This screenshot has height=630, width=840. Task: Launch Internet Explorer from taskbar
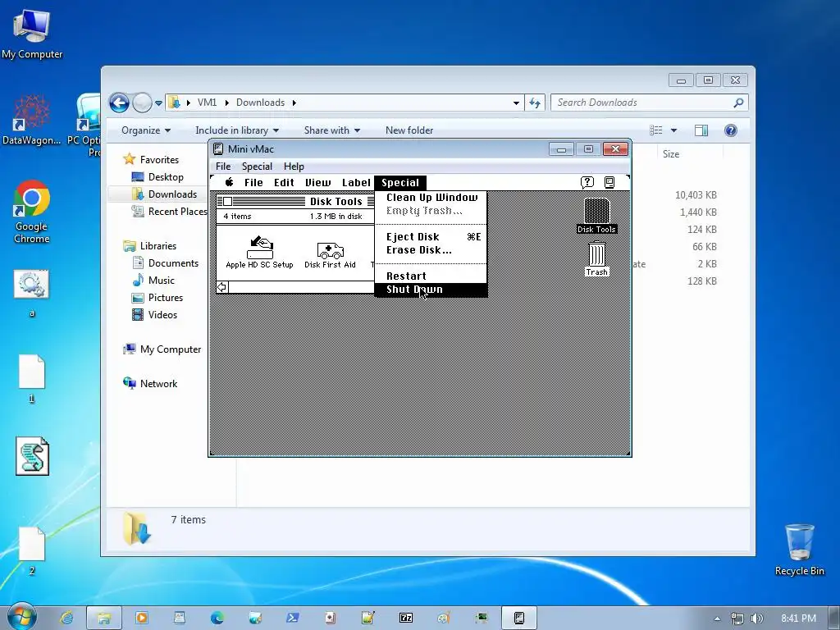[x=66, y=618]
